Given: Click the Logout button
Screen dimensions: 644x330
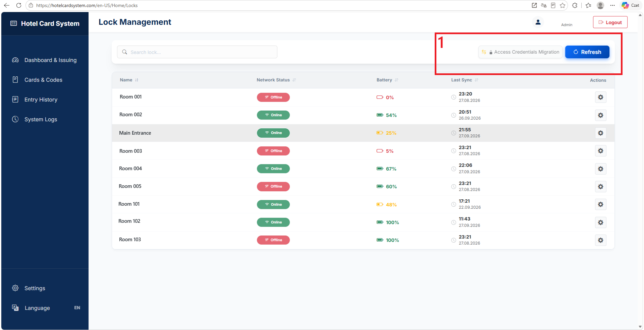Looking at the screenshot, I should (x=610, y=22).
